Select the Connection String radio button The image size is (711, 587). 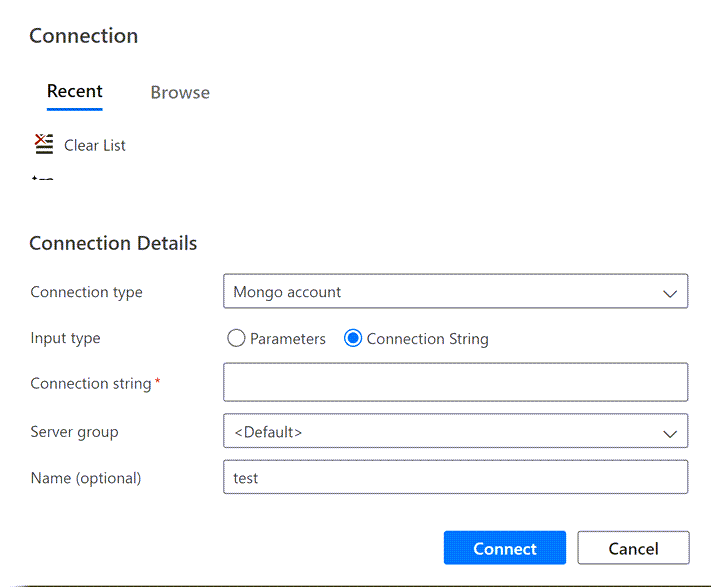[352, 339]
